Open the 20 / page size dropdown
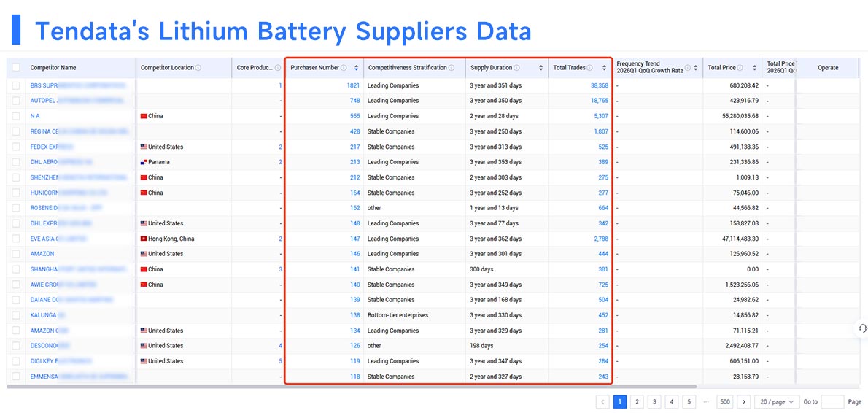The height and width of the screenshot is (413, 868). coord(777,402)
